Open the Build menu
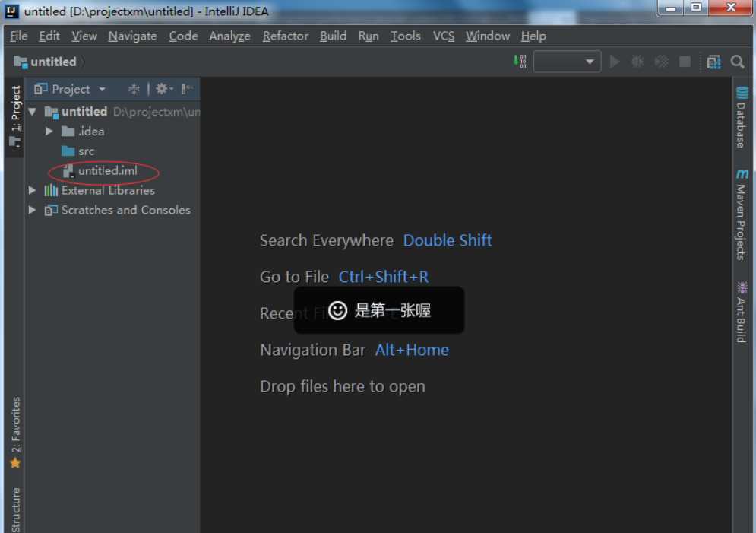This screenshot has height=533, width=756. click(333, 36)
